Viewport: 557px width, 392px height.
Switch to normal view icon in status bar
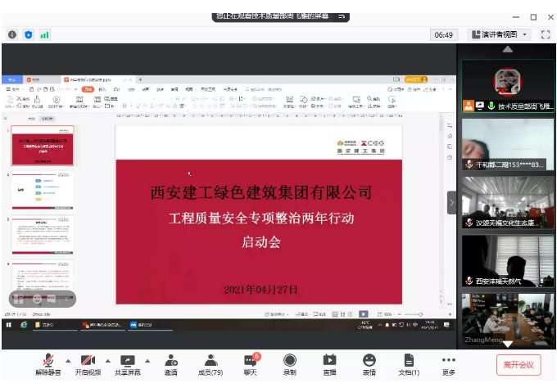pos(335,314)
